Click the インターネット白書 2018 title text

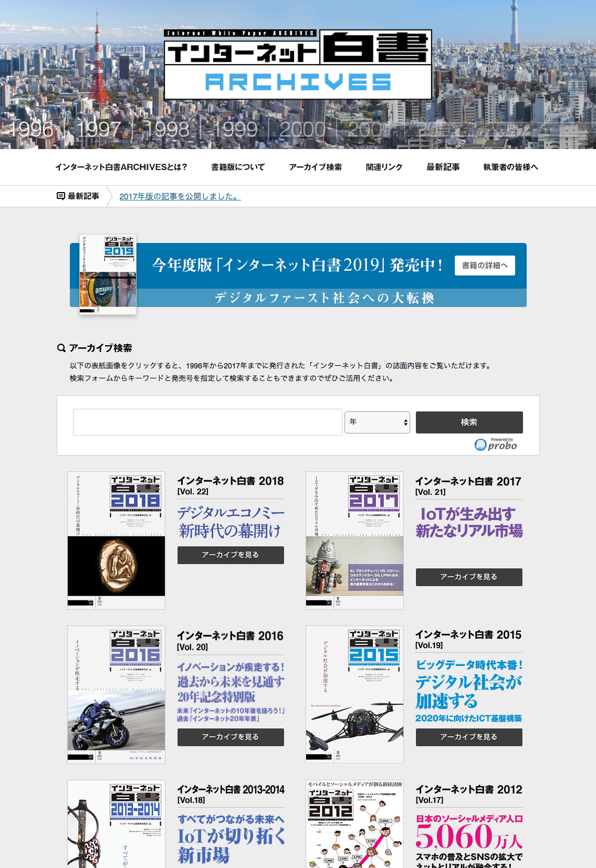click(x=230, y=481)
